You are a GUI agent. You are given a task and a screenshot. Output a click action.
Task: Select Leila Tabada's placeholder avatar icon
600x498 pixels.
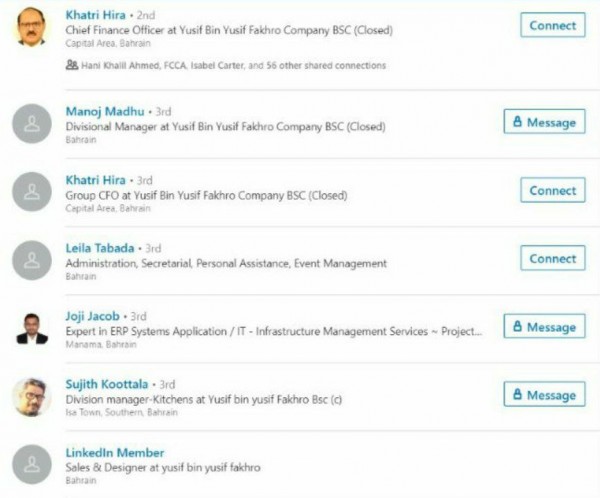32,259
